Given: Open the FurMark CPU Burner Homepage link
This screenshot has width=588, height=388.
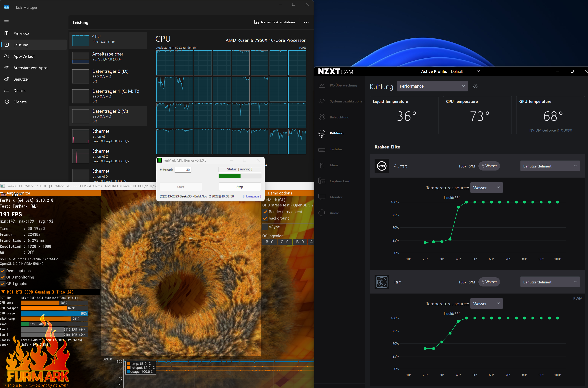Looking at the screenshot, I should click(252, 196).
